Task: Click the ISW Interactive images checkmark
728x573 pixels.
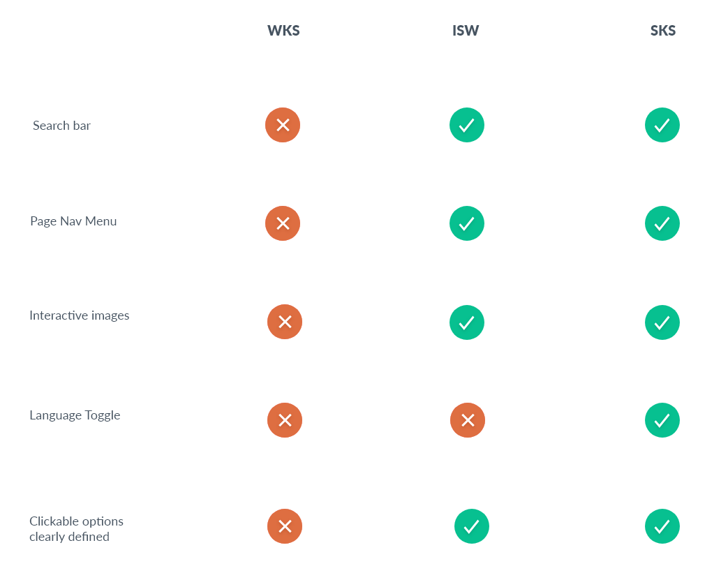Action: coord(467,322)
